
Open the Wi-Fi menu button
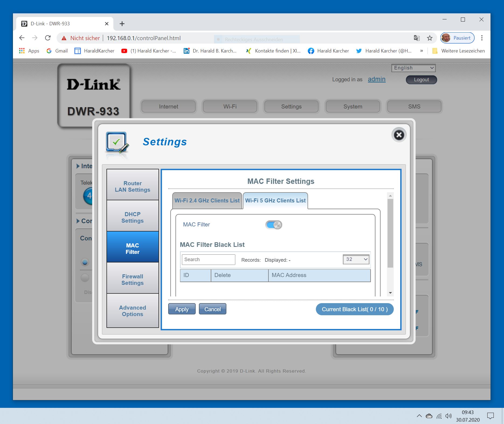[230, 107]
